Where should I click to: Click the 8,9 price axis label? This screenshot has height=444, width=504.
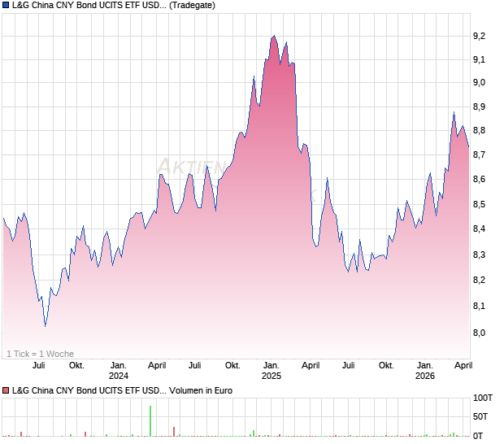[x=479, y=107]
